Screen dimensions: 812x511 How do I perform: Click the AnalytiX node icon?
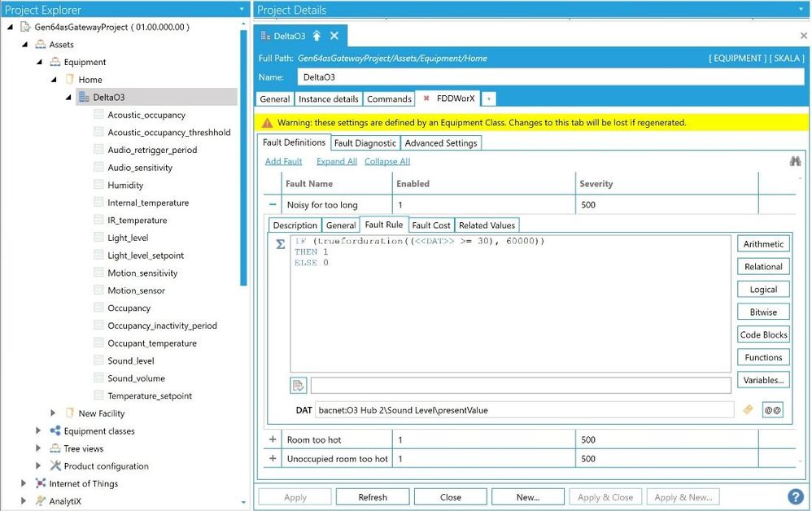coord(41,500)
